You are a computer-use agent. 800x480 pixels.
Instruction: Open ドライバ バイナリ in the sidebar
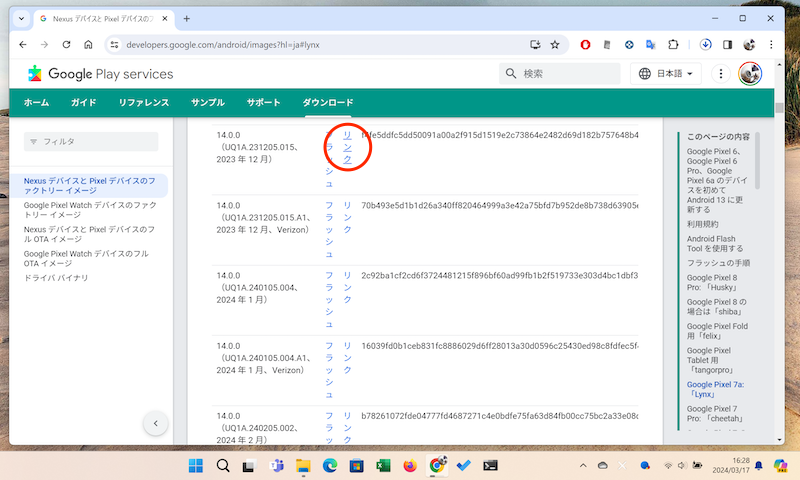pos(56,277)
